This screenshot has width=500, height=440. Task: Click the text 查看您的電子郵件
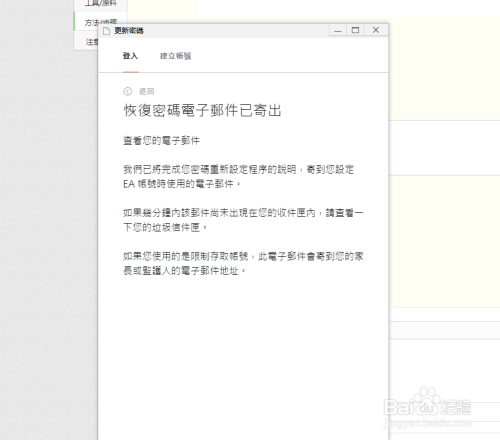[161, 141]
